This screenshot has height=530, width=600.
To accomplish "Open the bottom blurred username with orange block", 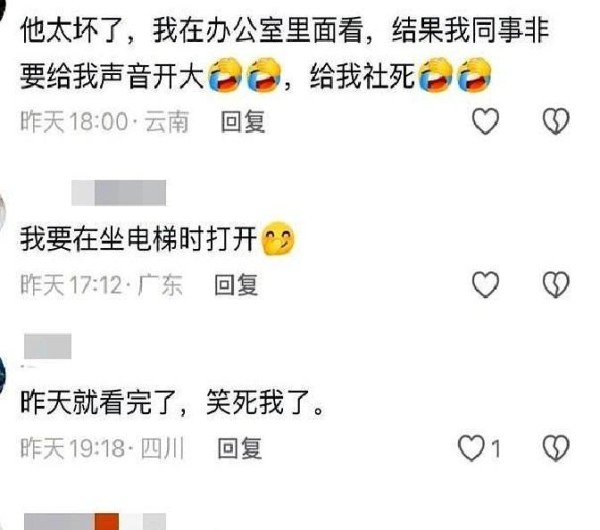I will tap(95, 522).
